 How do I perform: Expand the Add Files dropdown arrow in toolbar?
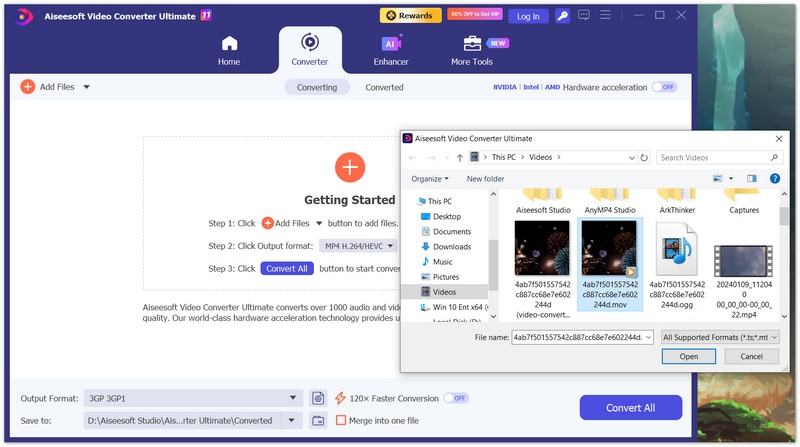[x=87, y=87]
